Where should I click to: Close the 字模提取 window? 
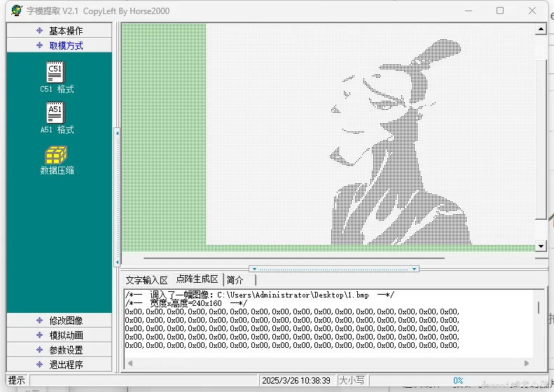click(x=532, y=10)
